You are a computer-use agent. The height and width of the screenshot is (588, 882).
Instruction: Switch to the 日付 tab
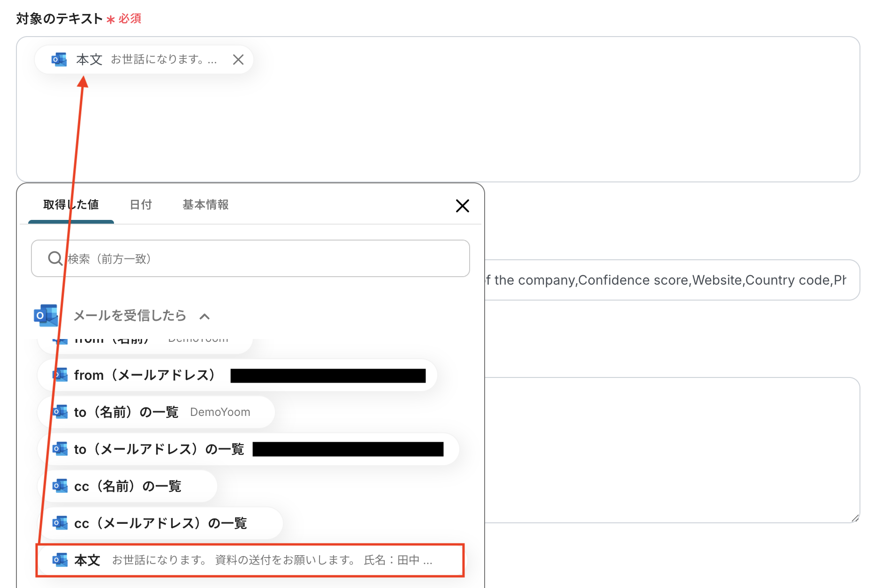point(140,205)
